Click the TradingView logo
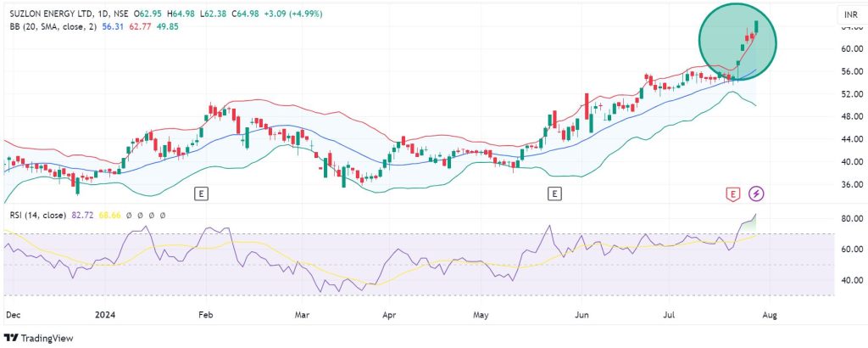This screenshot has width=868, height=348. click(39, 338)
